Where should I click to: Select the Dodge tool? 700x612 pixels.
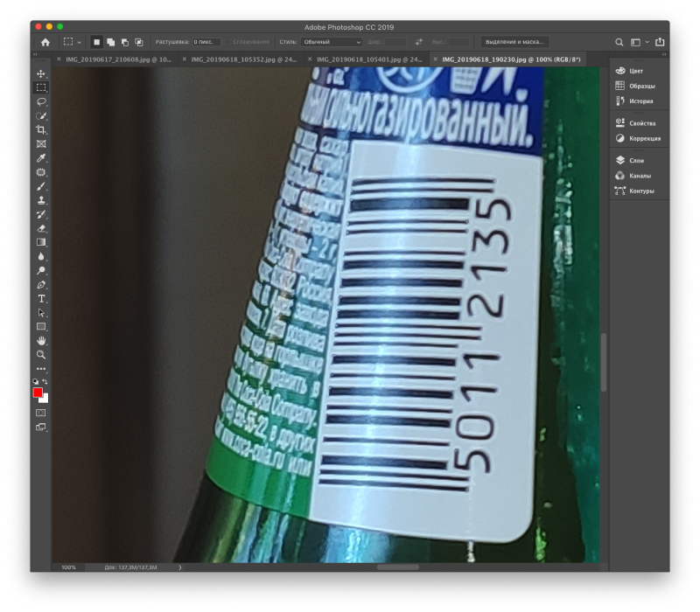[41, 270]
